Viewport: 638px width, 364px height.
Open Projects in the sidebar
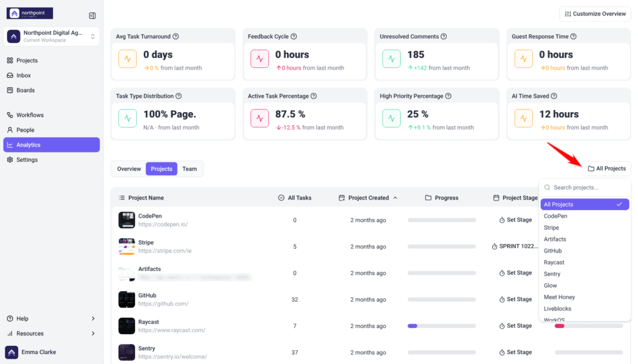tap(51, 60)
